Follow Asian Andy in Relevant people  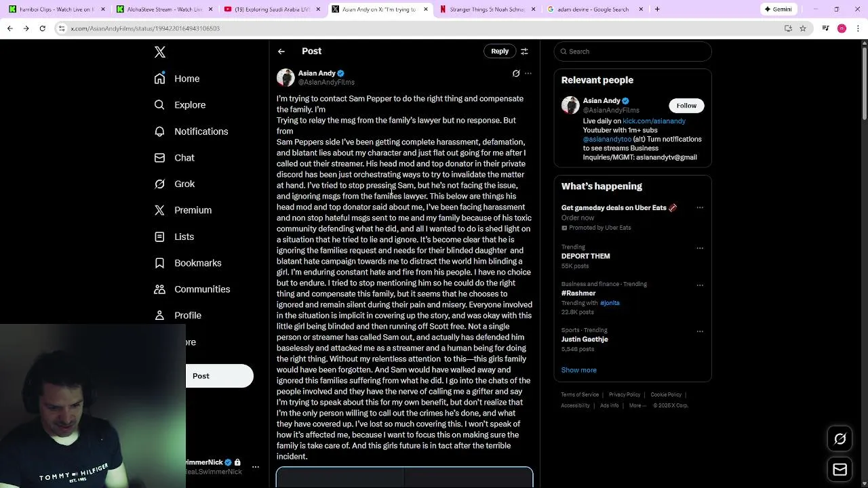686,106
